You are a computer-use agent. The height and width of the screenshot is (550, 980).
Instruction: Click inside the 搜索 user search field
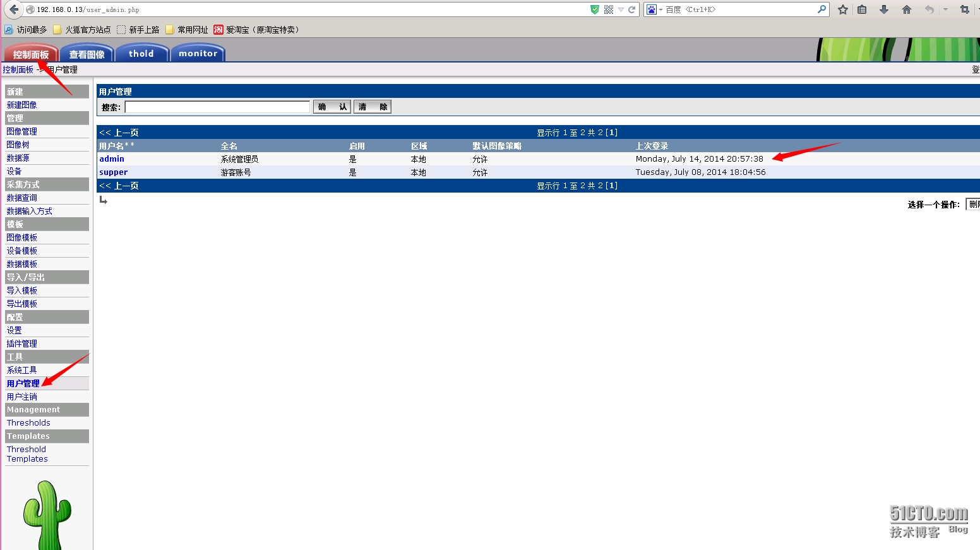pyautogui.click(x=217, y=107)
